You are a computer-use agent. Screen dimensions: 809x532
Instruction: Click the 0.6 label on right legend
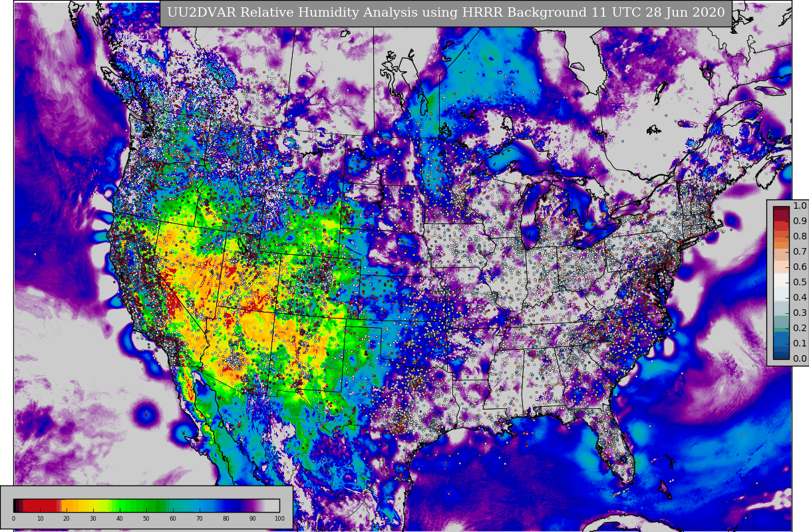(800, 267)
